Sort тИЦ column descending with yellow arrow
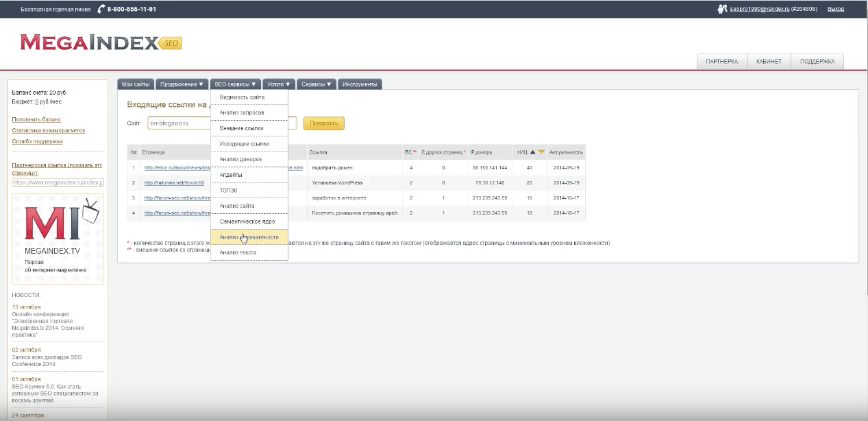The height and width of the screenshot is (421, 868). pos(541,152)
